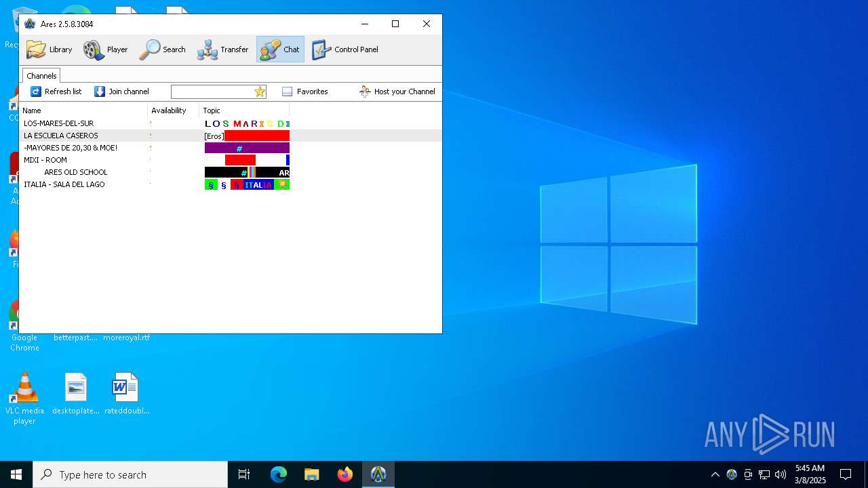Click the channel filter text field
Image resolution: width=868 pixels, height=488 pixels.
(212, 91)
